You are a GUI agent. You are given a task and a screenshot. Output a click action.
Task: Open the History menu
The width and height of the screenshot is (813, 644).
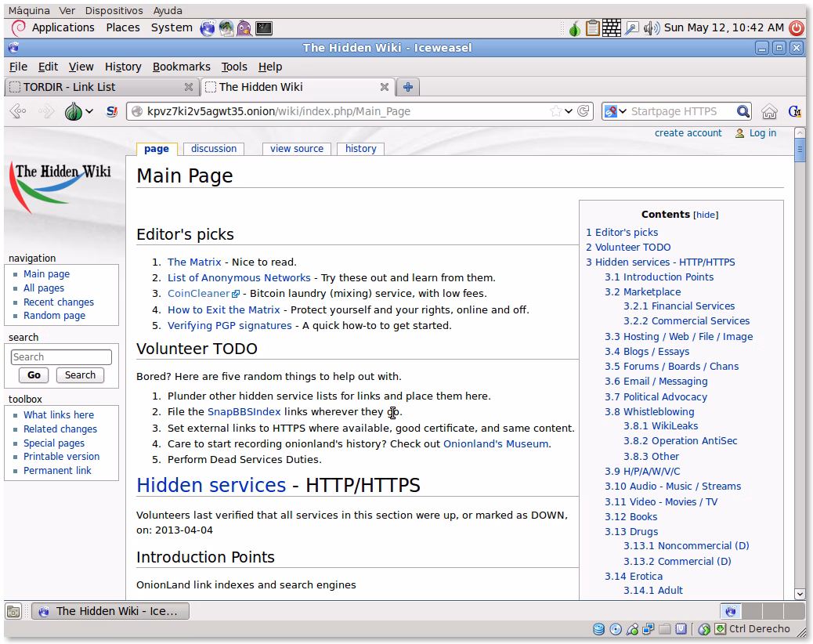123,67
